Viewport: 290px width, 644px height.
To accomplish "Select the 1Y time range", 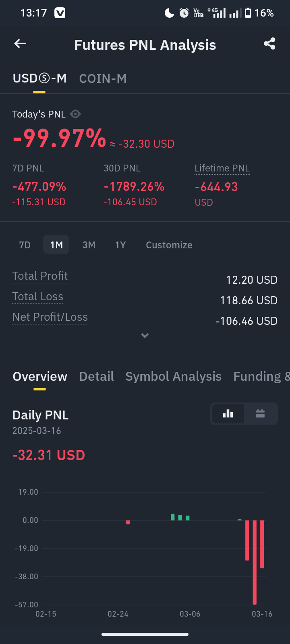I will (x=120, y=245).
